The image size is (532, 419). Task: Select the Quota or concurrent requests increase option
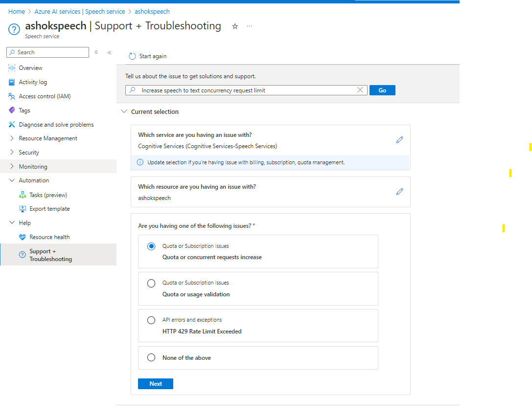(x=151, y=246)
